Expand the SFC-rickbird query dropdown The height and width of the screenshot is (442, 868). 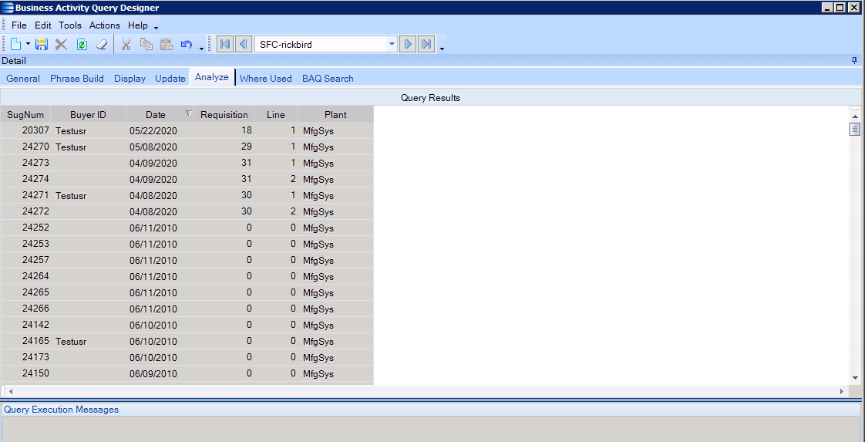pyautogui.click(x=392, y=44)
